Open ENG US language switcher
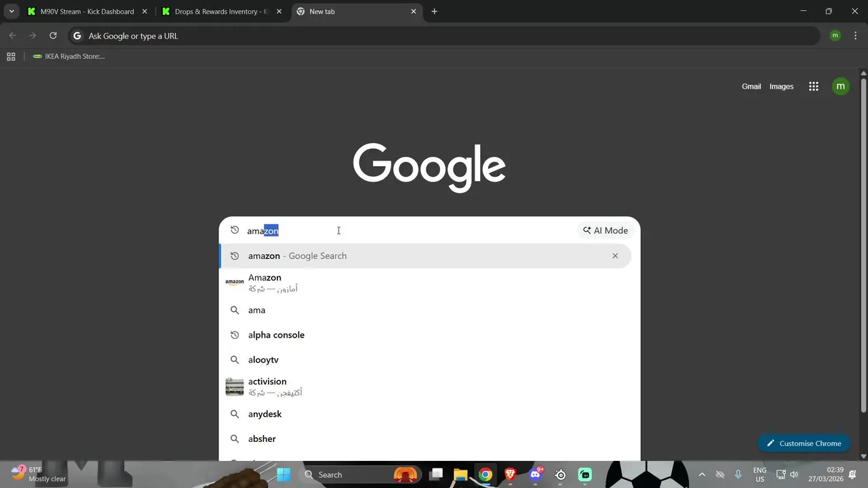868x488 pixels. (759, 474)
